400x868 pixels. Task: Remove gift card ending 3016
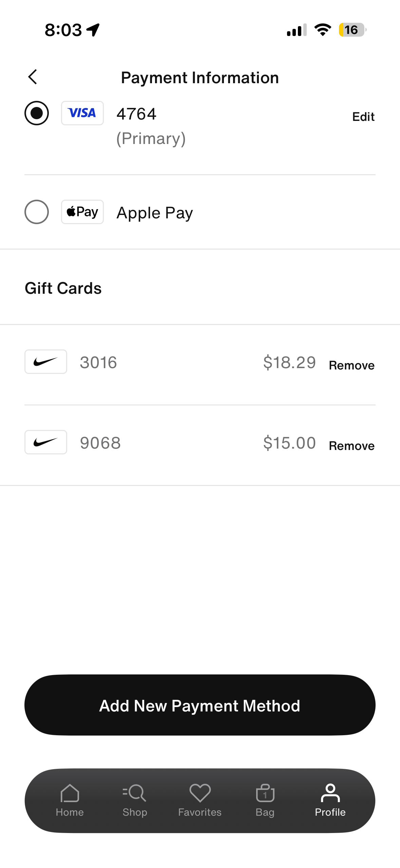coord(351,365)
